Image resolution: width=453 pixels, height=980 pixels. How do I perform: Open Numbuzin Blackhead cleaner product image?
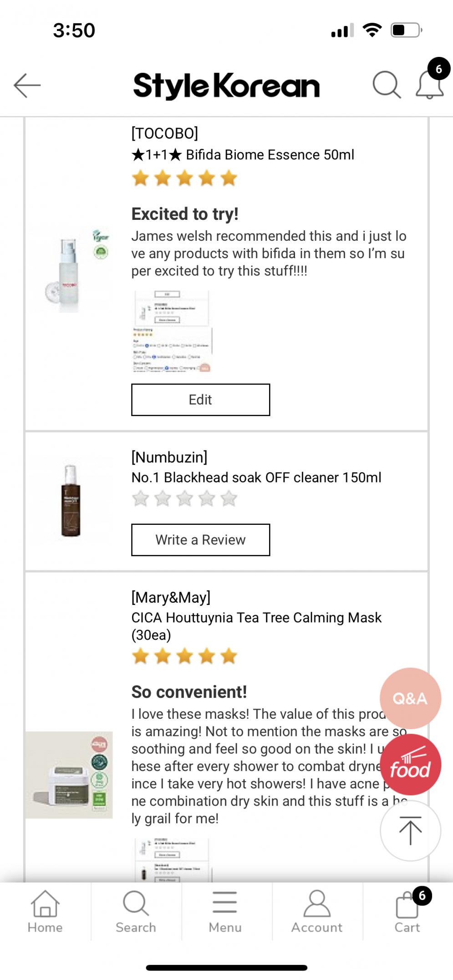[71, 501]
